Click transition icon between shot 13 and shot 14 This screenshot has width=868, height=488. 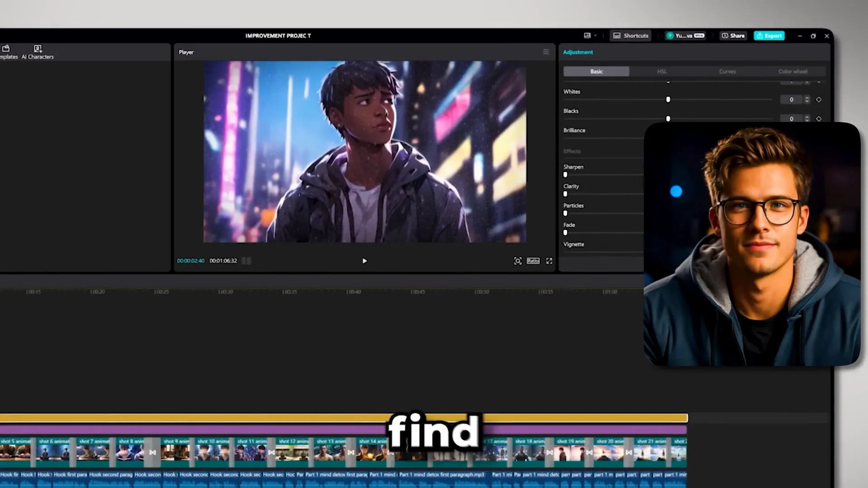[x=351, y=452]
